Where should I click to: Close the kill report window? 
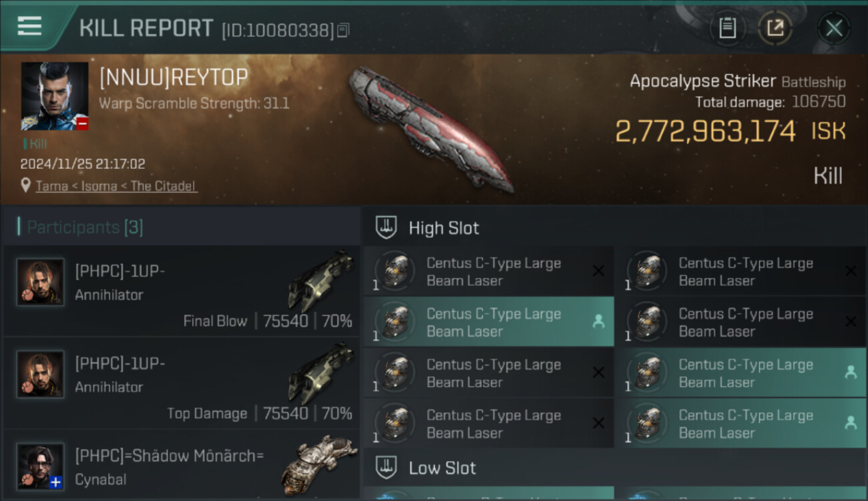834,28
